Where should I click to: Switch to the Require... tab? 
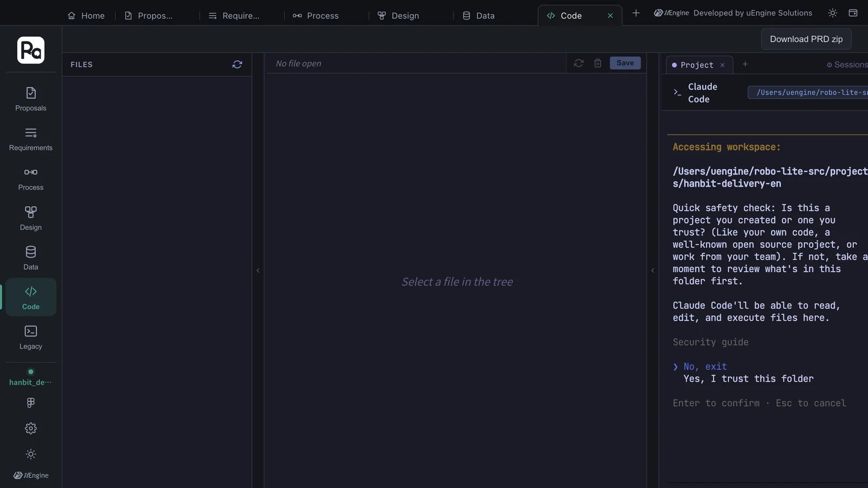point(234,16)
